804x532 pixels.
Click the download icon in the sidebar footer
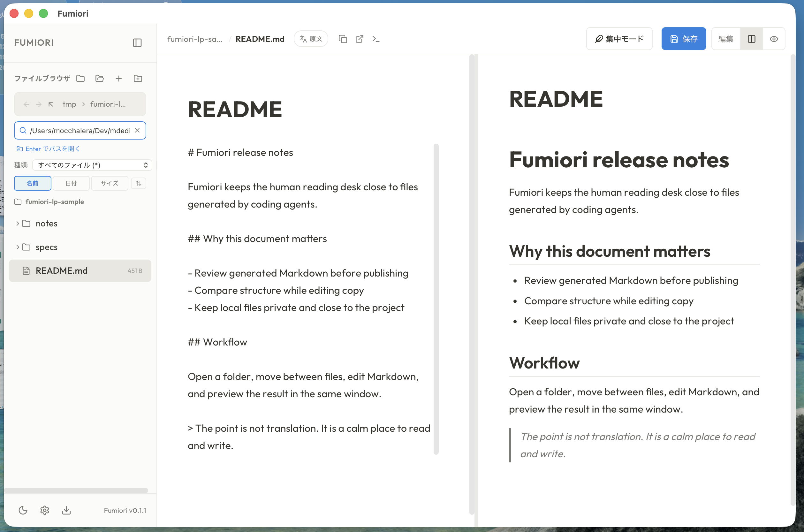point(66,510)
